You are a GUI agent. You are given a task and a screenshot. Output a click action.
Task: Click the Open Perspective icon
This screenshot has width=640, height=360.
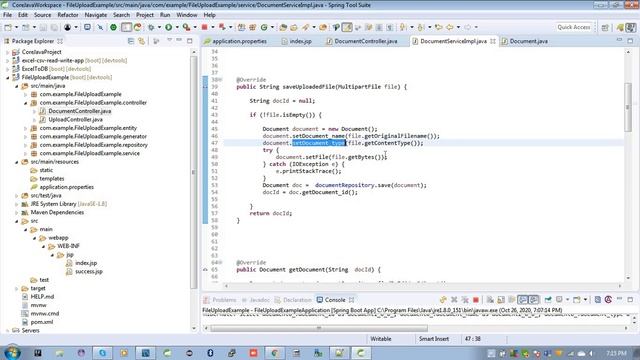[x=605, y=27]
